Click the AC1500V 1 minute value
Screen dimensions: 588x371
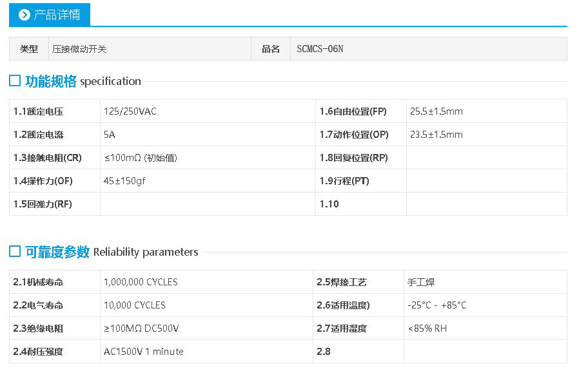pyautogui.click(x=143, y=352)
